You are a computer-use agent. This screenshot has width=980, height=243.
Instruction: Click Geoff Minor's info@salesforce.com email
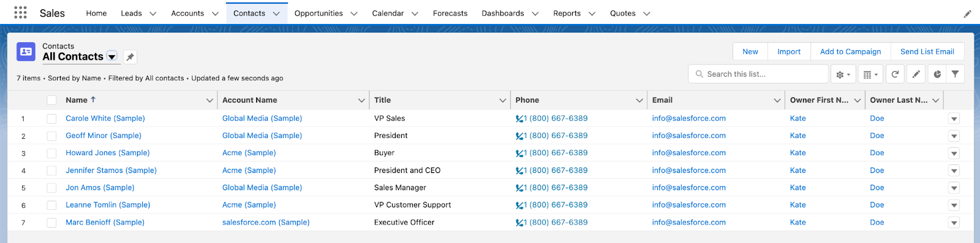[x=689, y=136]
